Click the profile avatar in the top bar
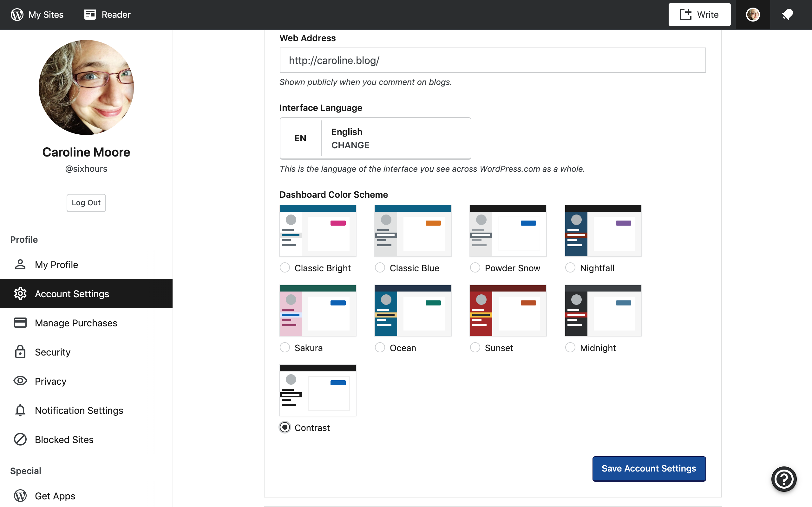Image resolution: width=812 pixels, height=507 pixels. [x=753, y=15]
